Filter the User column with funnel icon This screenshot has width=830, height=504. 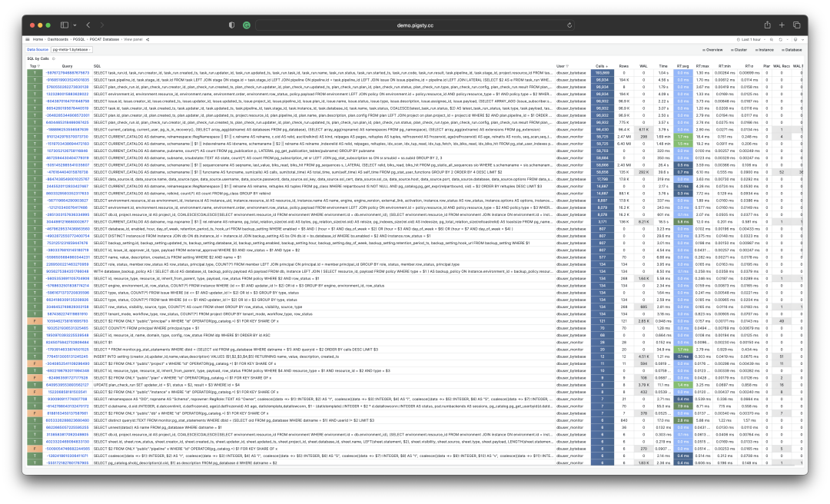coord(569,66)
